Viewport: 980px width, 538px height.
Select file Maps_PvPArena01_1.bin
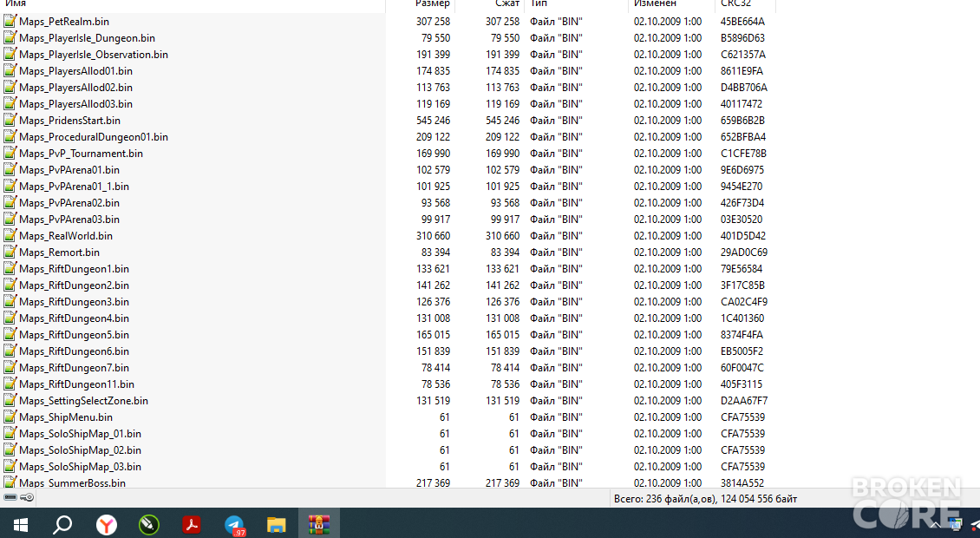[x=74, y=187]
